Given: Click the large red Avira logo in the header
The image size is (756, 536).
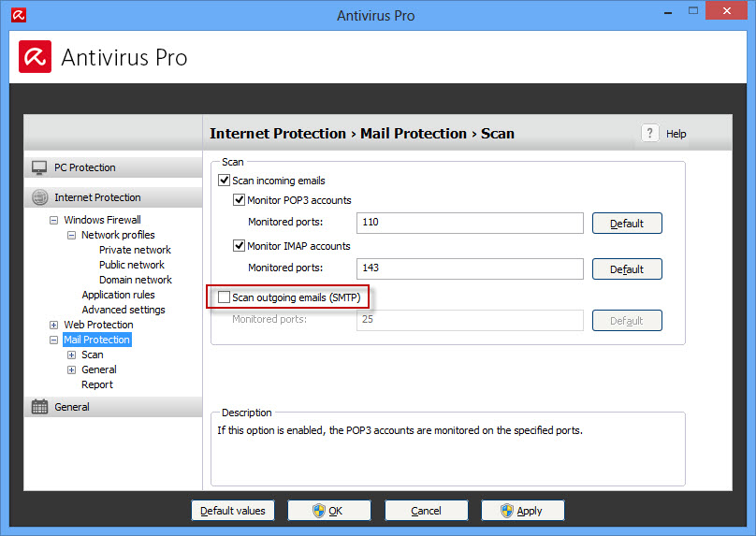Looking at the screenshot, I should click(x=36, y=57).
